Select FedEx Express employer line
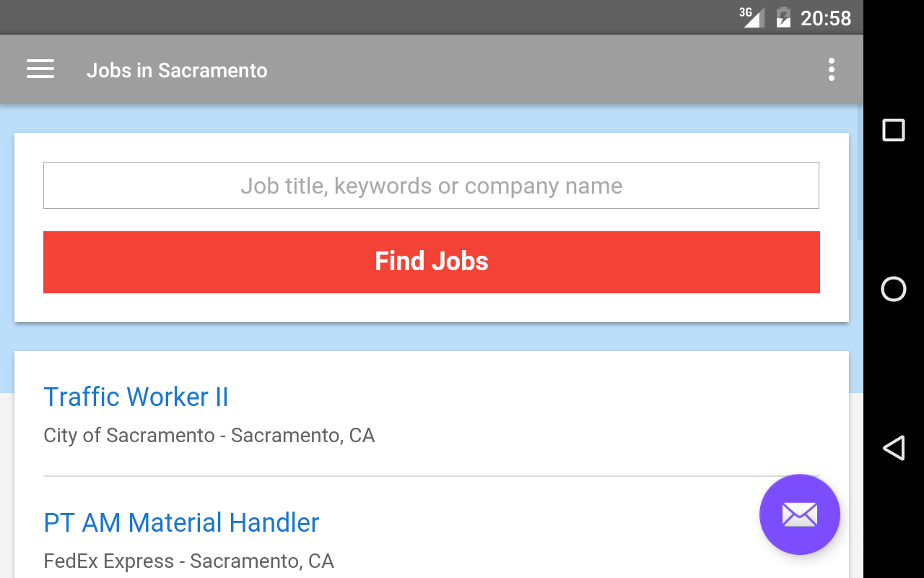This screenshot has width=924, height=578. [188, 561]
